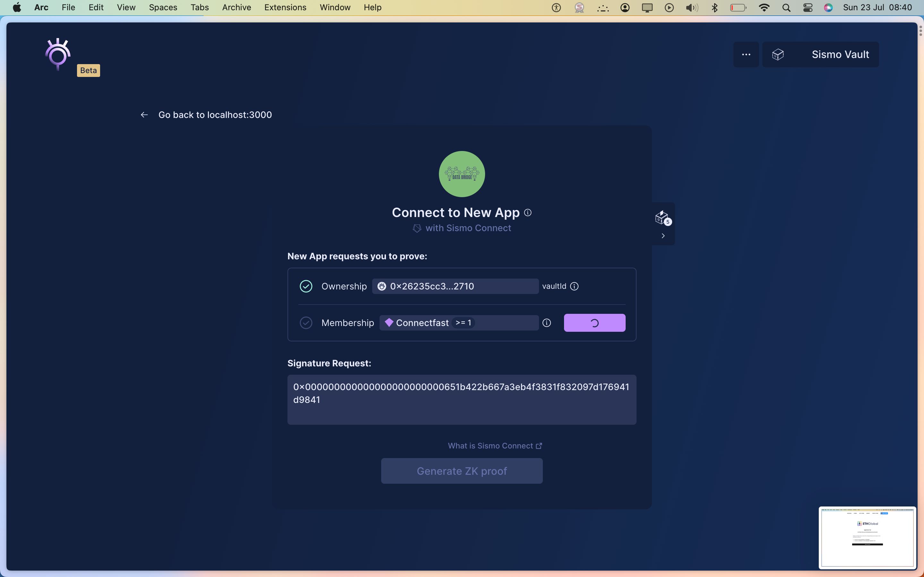Viewport: 924px width, 577px height.
Task: Click the three-dot menu icon
Action: pyautogui.click(x=746, y=54)
